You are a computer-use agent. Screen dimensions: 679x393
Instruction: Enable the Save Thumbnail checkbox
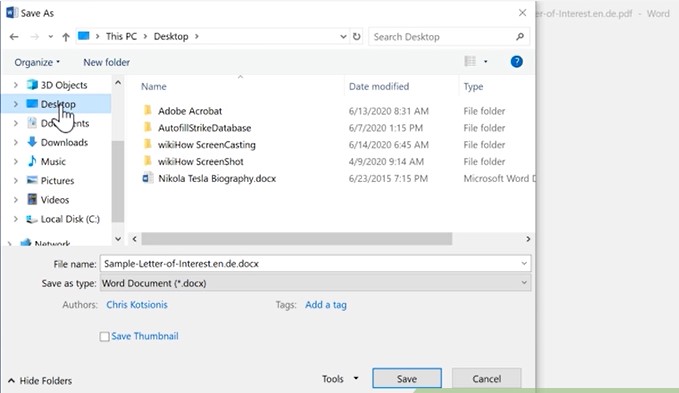tap(104, 336)
